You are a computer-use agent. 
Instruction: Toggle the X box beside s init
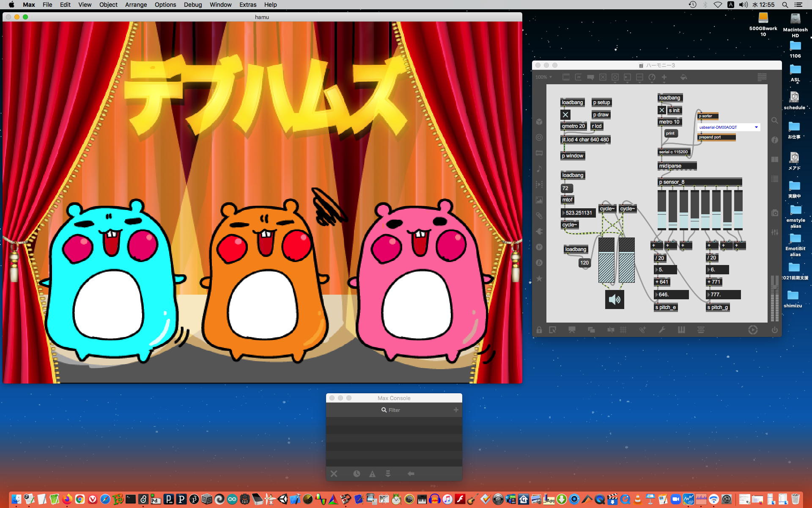[662, 110]
